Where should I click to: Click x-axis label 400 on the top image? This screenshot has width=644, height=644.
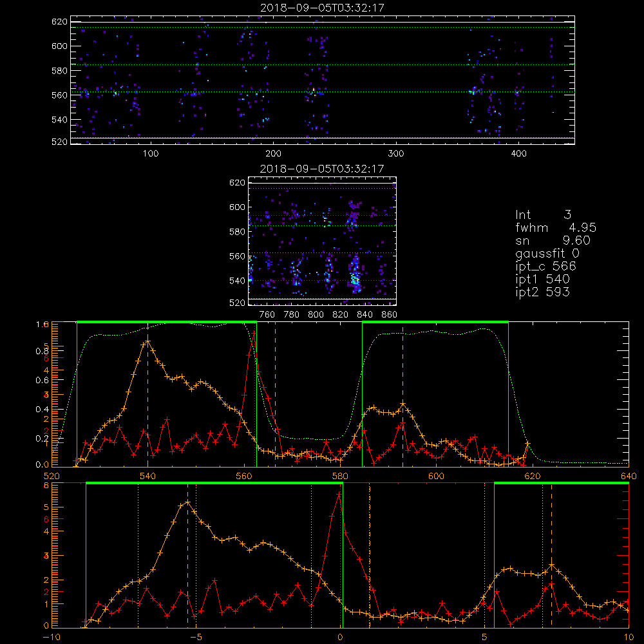point(518,154)
